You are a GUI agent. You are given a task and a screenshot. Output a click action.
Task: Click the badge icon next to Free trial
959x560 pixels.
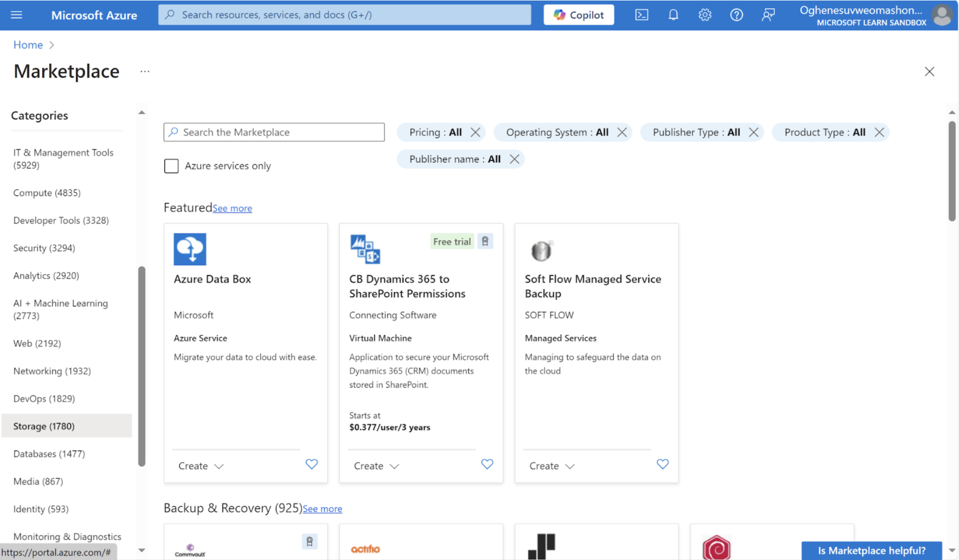click(485, 241)
